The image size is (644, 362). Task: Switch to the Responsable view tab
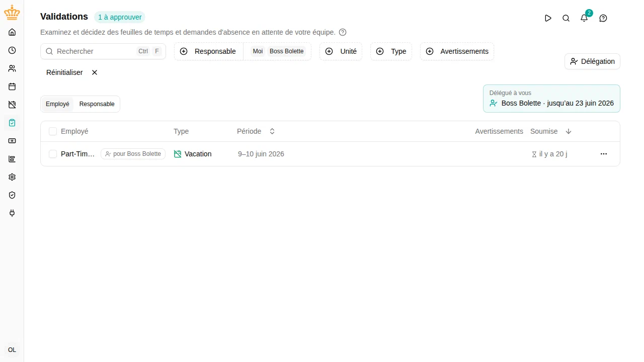[97, 104]
